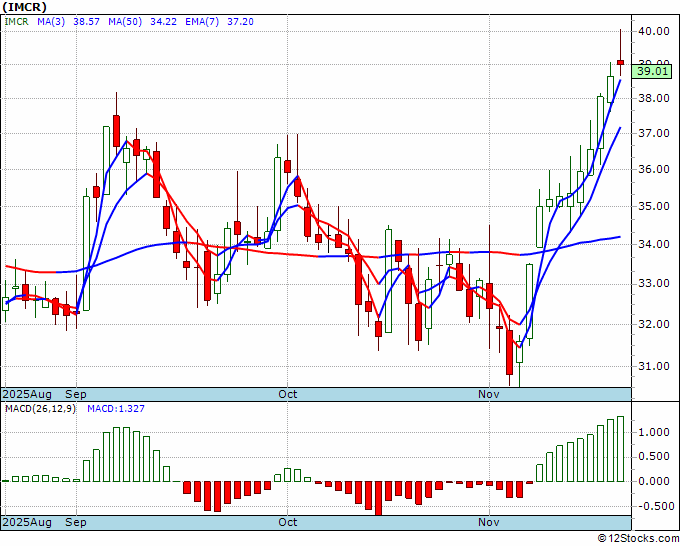680x546 pixels.
Task: Click the Sep label on price chart axis
Action: click(76, 394)
